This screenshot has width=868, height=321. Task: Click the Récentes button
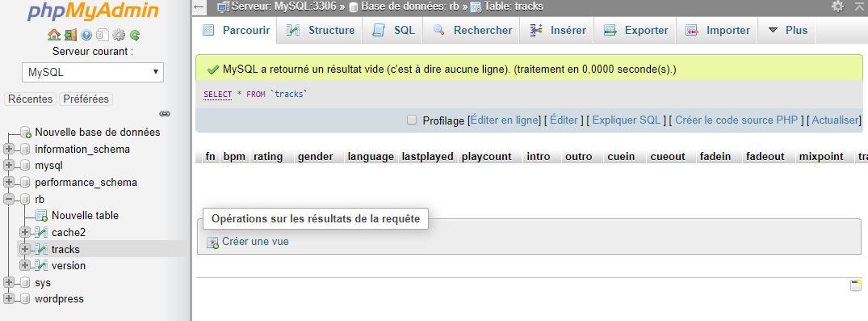(31, 99)
